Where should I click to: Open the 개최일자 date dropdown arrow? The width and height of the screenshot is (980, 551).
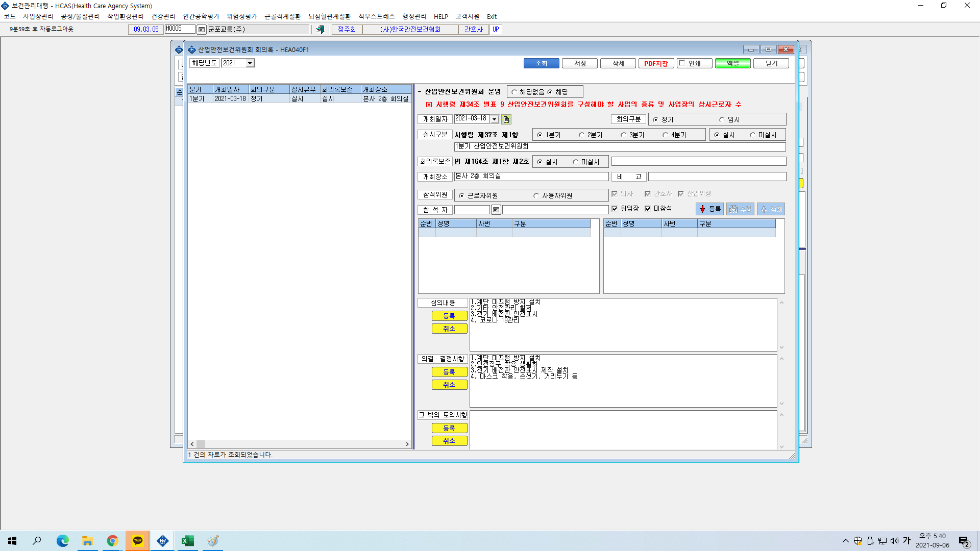click(x=495, y=119)
